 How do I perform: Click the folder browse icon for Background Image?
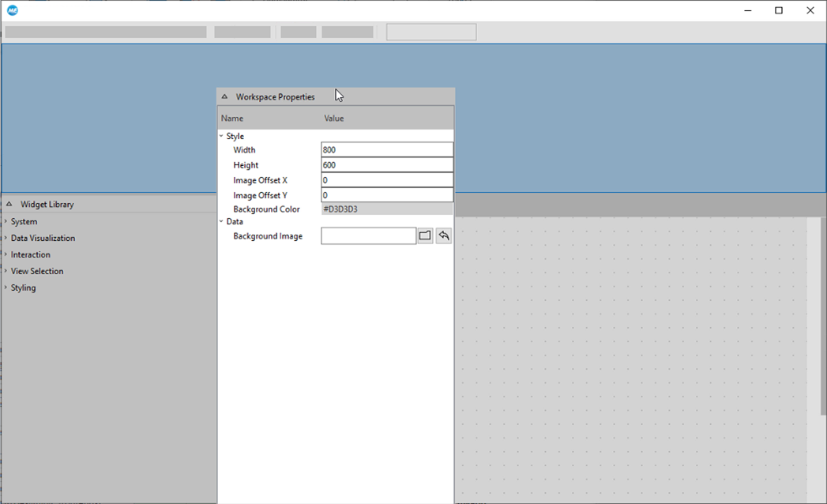coord(425,236)
